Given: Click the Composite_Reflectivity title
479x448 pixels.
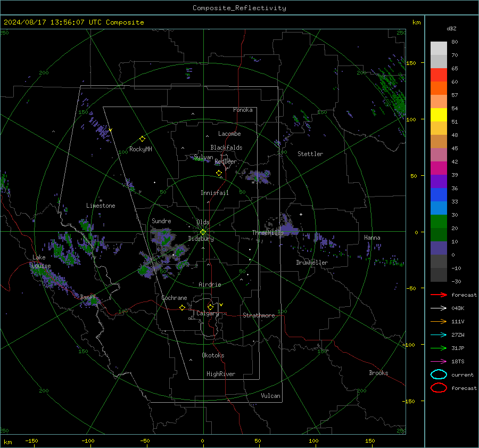Looking at the screenshot, I should point(240,8).
